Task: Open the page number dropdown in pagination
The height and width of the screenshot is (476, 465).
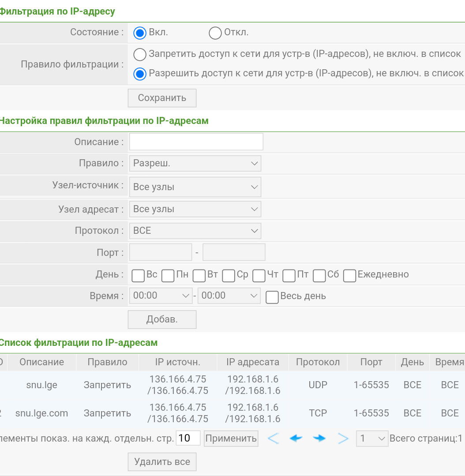Action: pos(372,439)
